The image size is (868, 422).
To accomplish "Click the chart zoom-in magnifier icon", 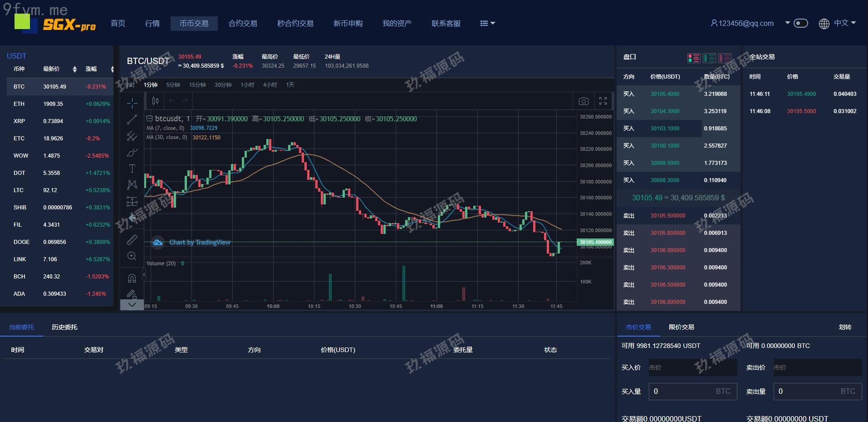I will click(132, 256).
